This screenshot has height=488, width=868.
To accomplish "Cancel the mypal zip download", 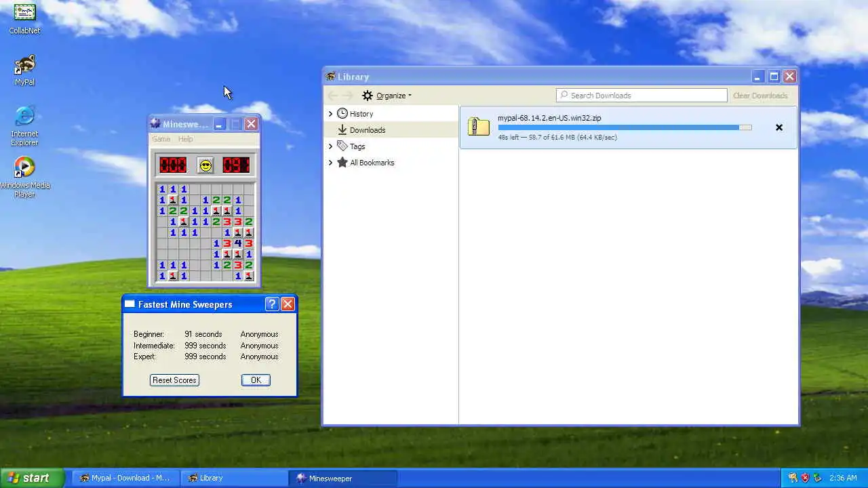I will pos(779,127).
